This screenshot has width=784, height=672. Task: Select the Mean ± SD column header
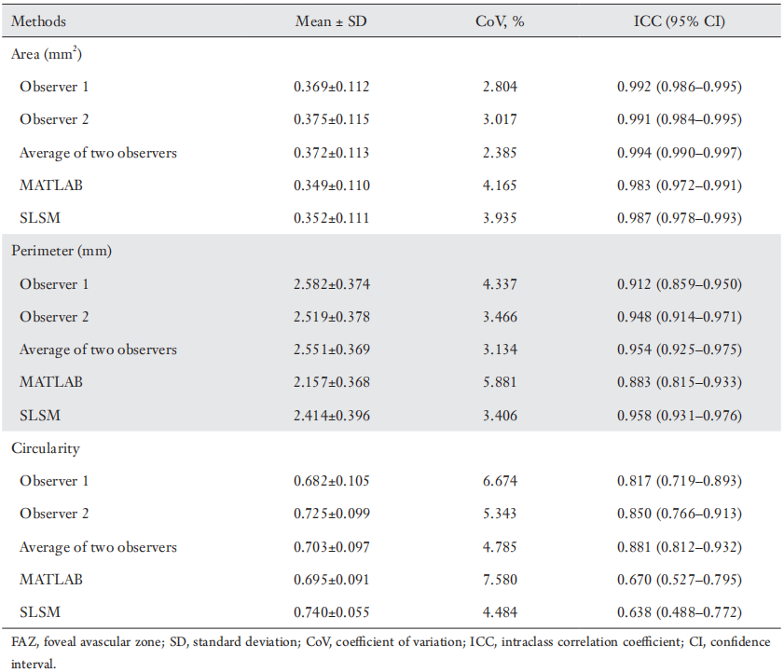[x=331, y=21]
